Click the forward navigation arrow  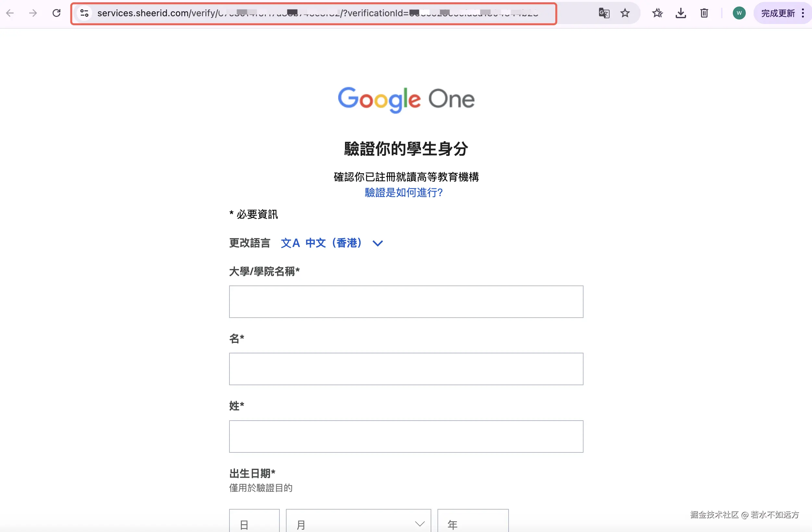click(x=33, y=13)
